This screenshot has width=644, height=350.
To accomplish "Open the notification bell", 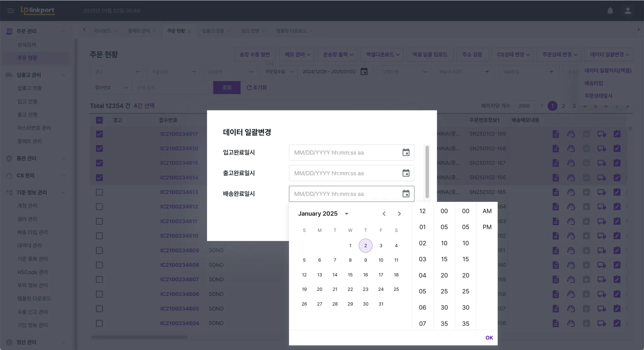I will [x=610, y=11].
